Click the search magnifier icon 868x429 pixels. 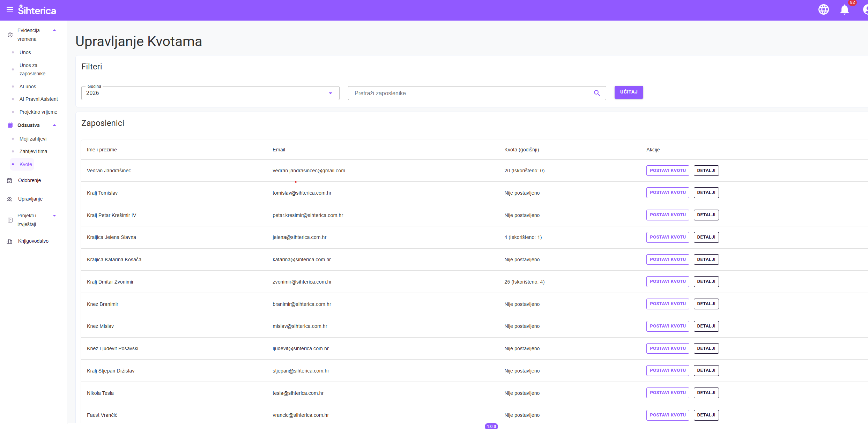(597, 93)
